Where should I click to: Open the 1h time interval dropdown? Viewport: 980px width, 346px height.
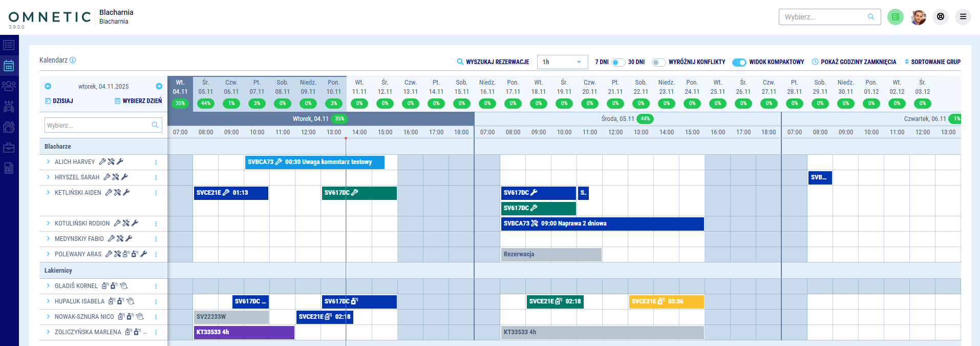click(562, 62)
